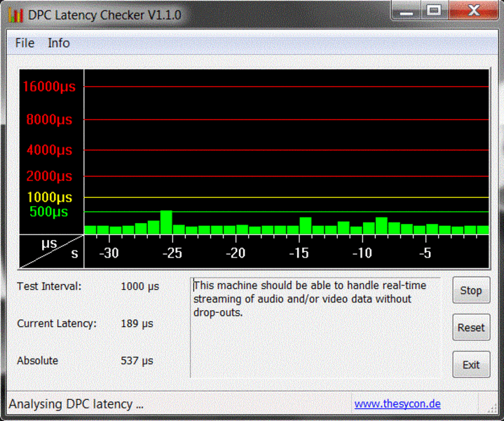Open the www.thesycon.de link
The height and width of the screenshot is (421, 504).
397,403
